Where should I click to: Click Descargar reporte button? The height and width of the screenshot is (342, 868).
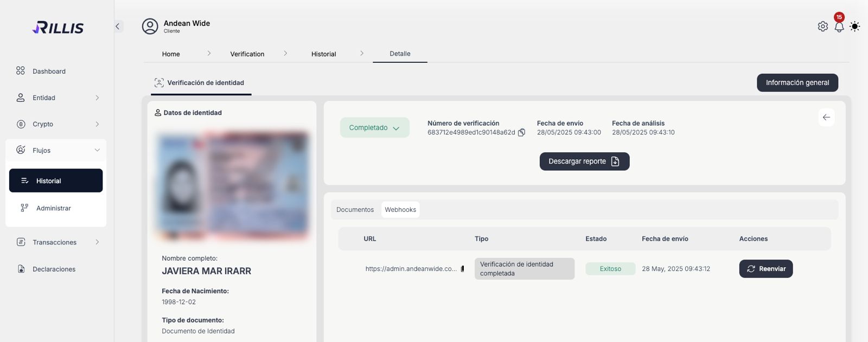584,162
